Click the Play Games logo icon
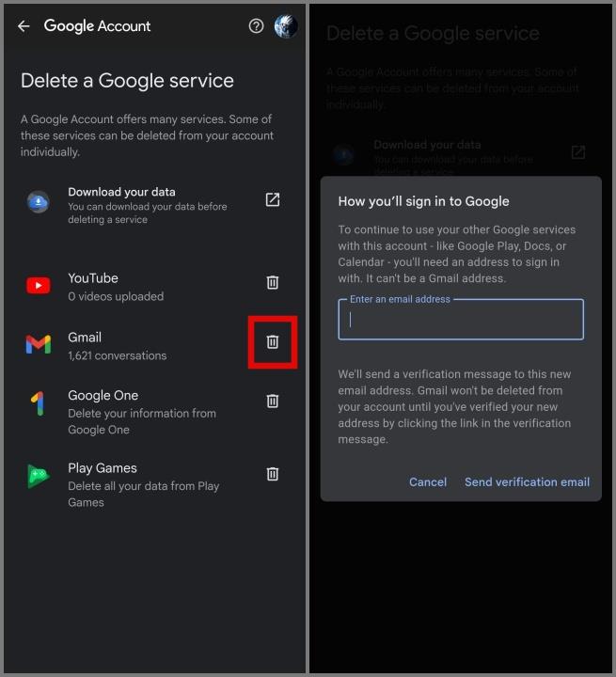The image size is (616, 677). pos(39,476)
